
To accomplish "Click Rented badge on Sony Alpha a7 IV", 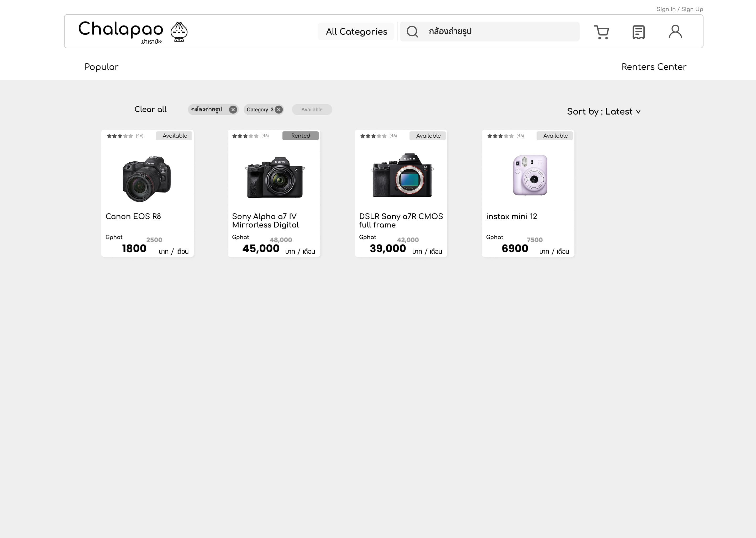I will pos(300,136).
